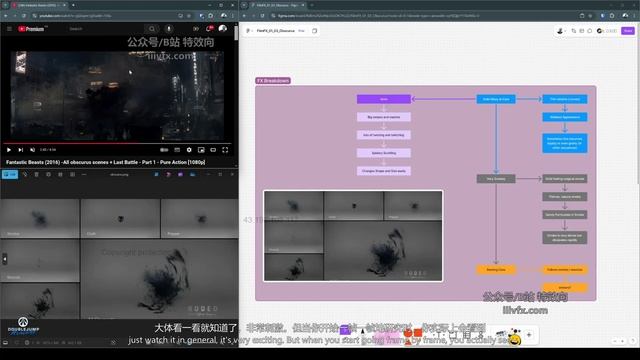This screenshot has width=640, height=360.
Task: Click the purple Share button in FigJam
Action: [x=628, y=31]
